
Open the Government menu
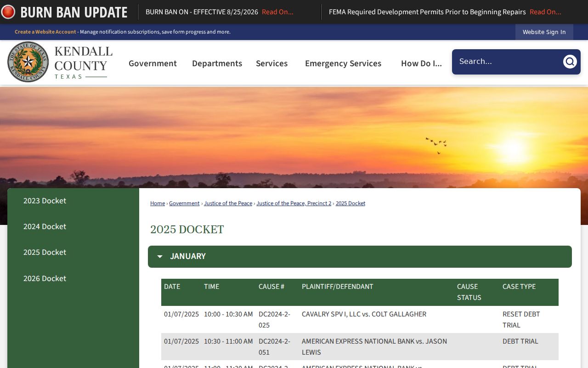click(153, 63)
